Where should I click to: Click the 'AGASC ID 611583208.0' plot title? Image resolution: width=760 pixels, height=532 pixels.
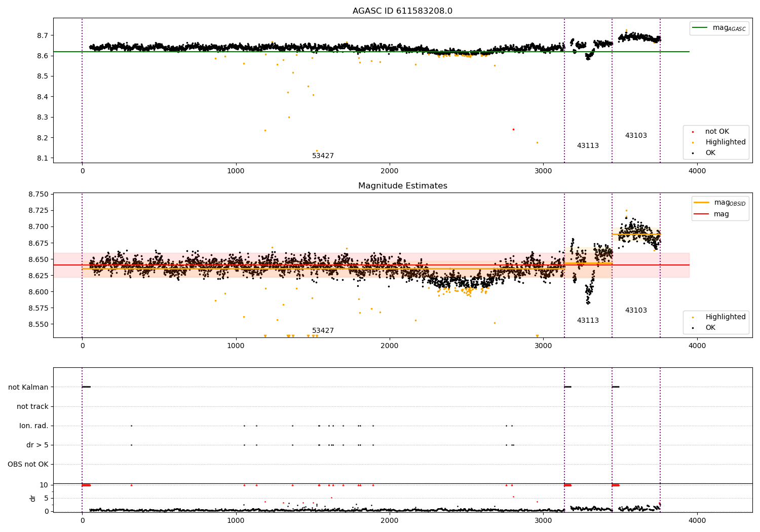coord(402,11)
